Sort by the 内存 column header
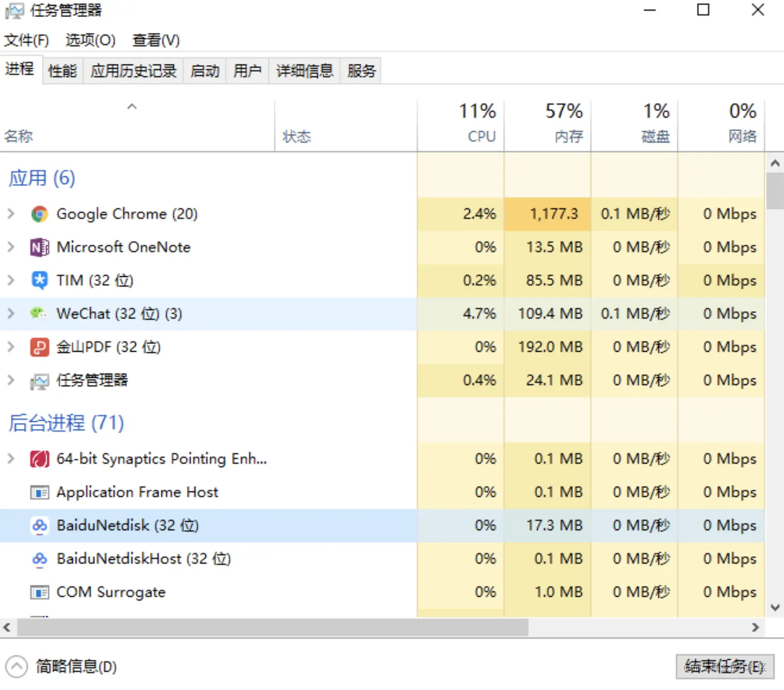Screen dimensions: 784x690 548,126
